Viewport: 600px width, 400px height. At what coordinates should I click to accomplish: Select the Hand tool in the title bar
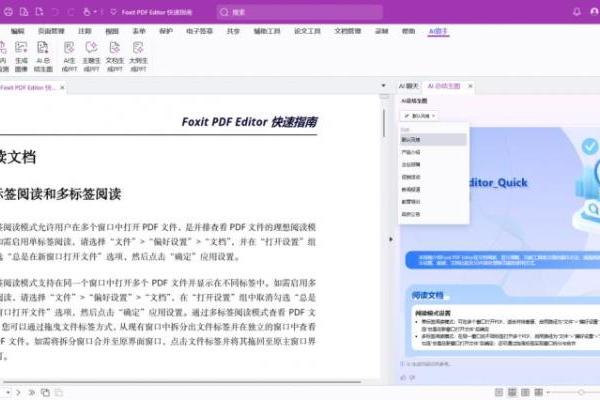click(87, 12)
